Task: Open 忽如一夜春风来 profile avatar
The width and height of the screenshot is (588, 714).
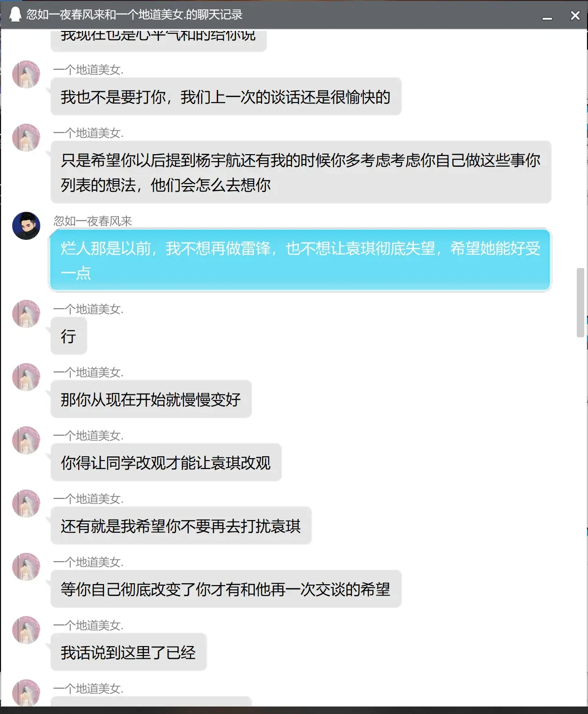Action: (x=26, y=225)
